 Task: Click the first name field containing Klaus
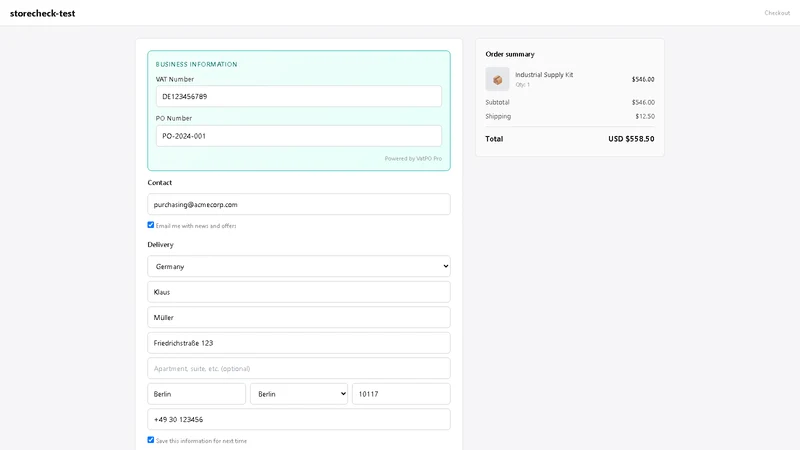299,292
